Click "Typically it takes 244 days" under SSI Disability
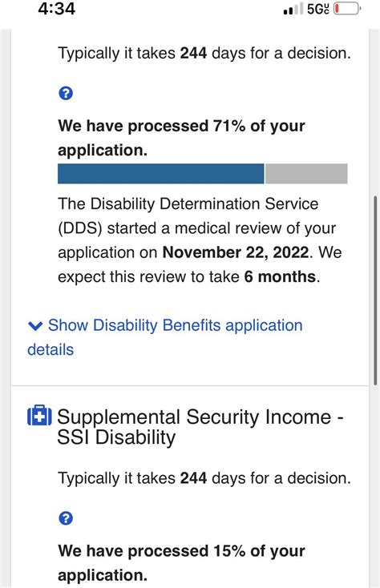Image resolution: width=380 pixels, height=588 pixels. click(204, 478)
